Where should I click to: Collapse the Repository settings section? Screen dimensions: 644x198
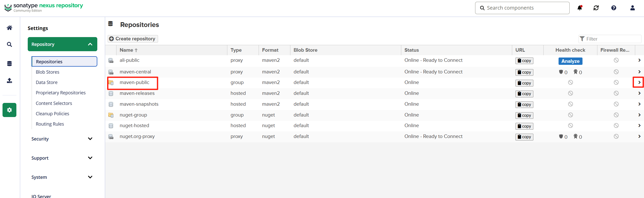(x=63, y=44)
